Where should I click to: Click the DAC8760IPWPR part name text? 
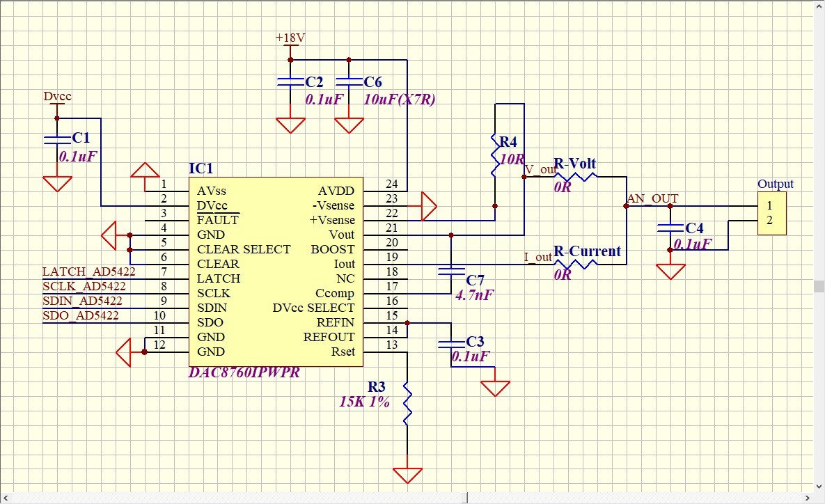pos(244,372)
